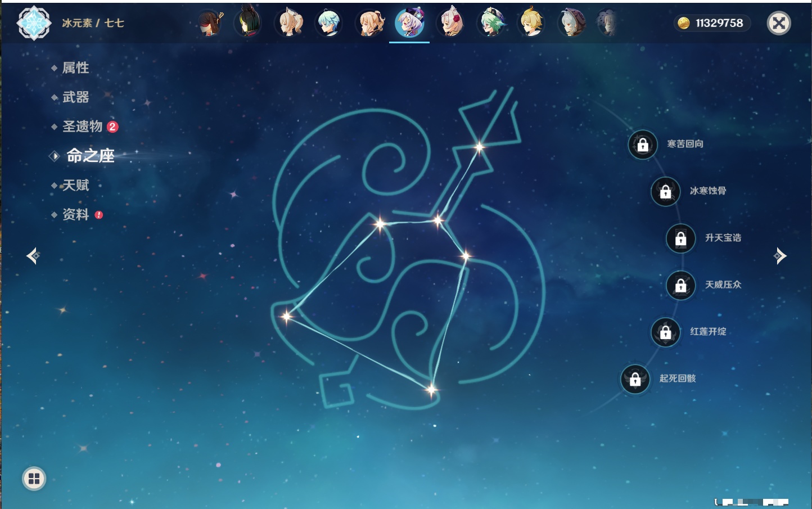
Task: Select the dark green-haired Tighnari avatar
Action: click(x=247, y=22)
